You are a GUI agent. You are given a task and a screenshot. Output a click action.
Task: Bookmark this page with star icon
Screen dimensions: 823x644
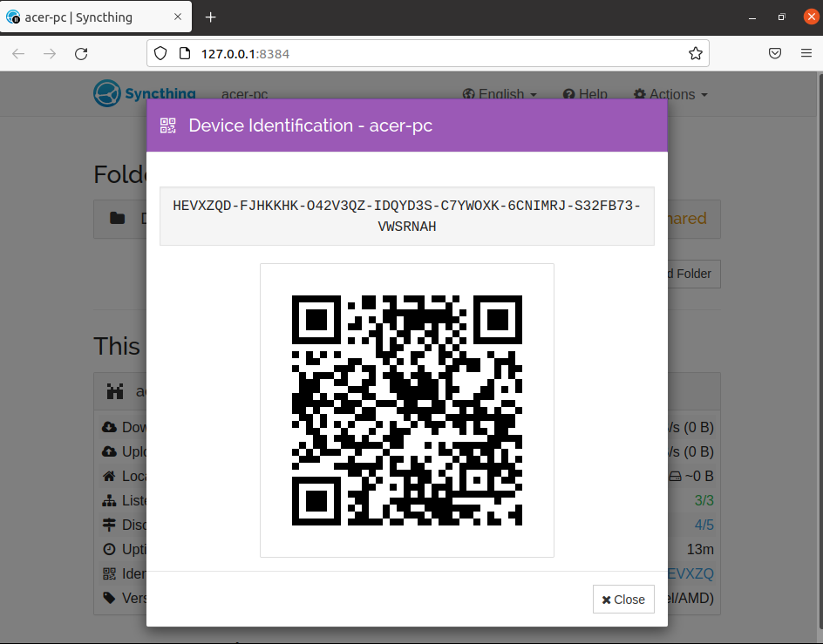696,53
